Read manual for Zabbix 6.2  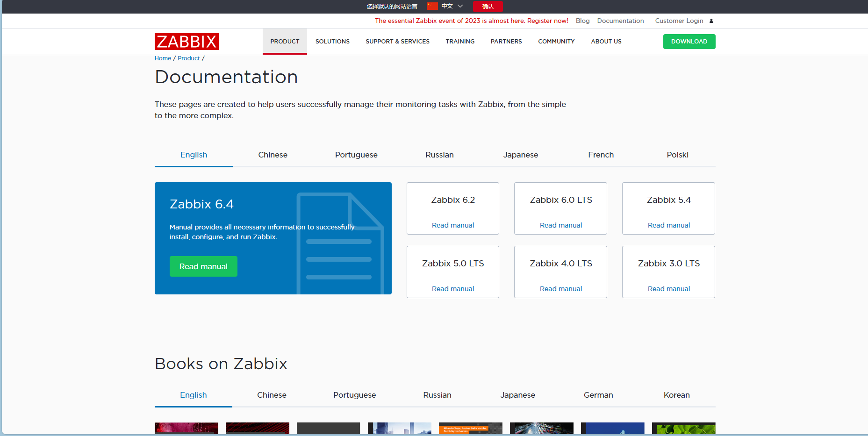pyautogui.click(x=453, y=225)
